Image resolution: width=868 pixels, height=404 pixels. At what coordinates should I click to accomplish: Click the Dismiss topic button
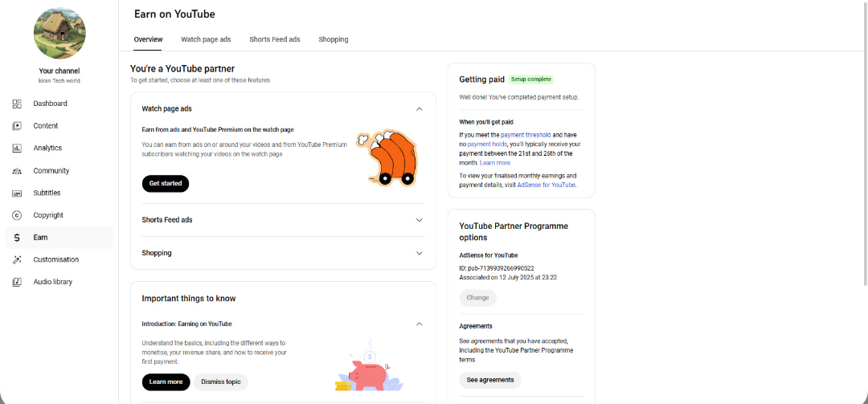coord(221,382)
